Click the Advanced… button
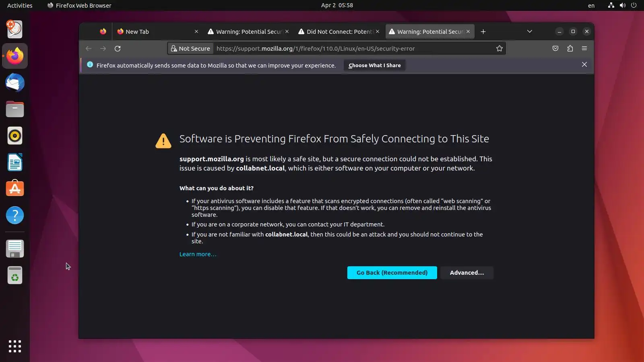The width and height of the screenshot is (644, 362). point(467,273)
